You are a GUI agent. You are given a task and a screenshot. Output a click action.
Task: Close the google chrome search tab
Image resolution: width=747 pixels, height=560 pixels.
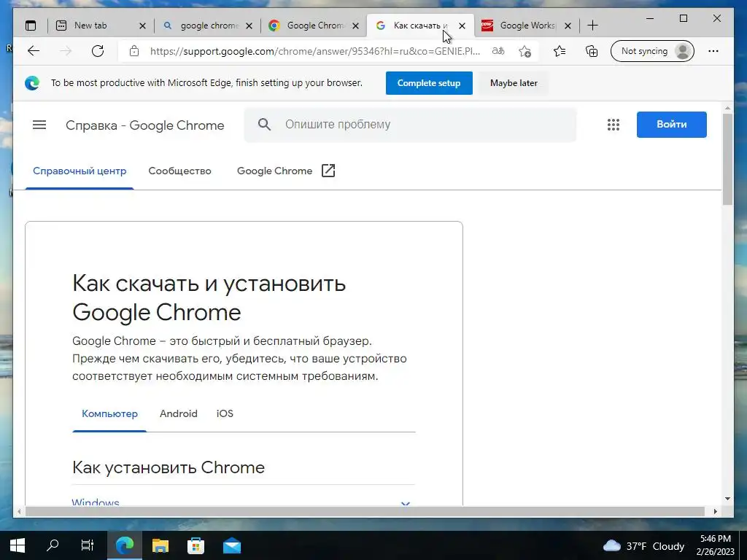(249, 26)
